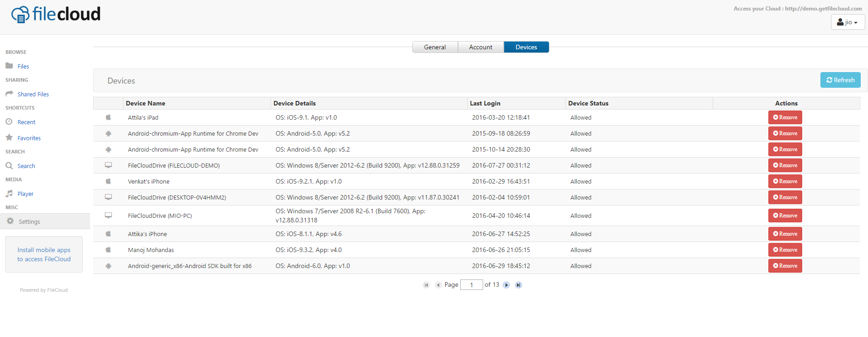The image size is (868, 337).
Task: Refresh the devices list
Action: click(841, 80)
